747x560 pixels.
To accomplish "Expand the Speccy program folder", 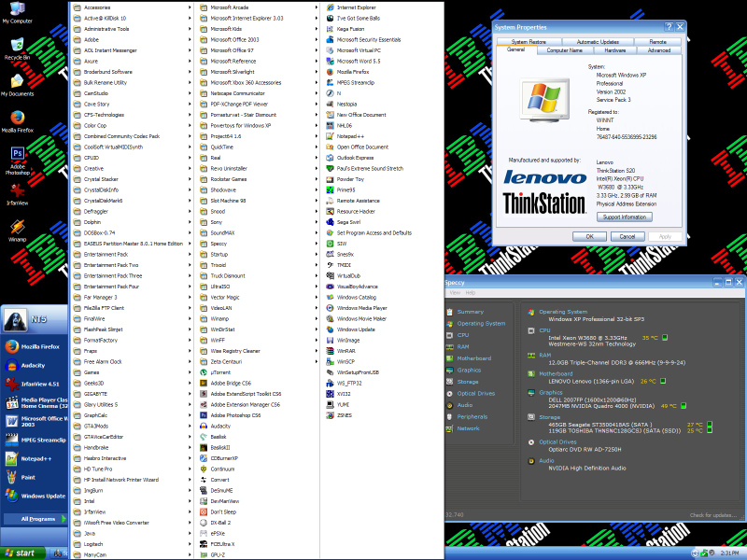I will point(259,244).
